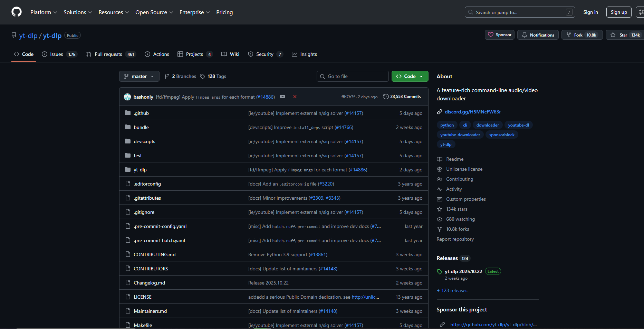The width and height of the screenshot is (644, 329).
Task: Click Sign up button
Action: 618,12
